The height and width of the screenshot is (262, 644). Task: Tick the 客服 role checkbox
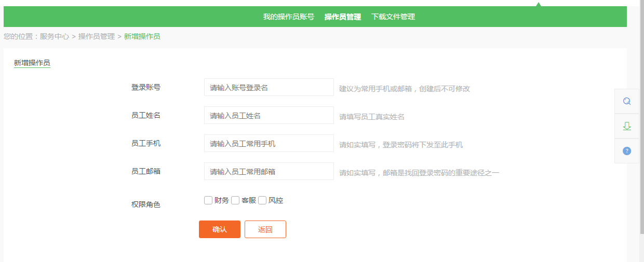tap(235, 200)
